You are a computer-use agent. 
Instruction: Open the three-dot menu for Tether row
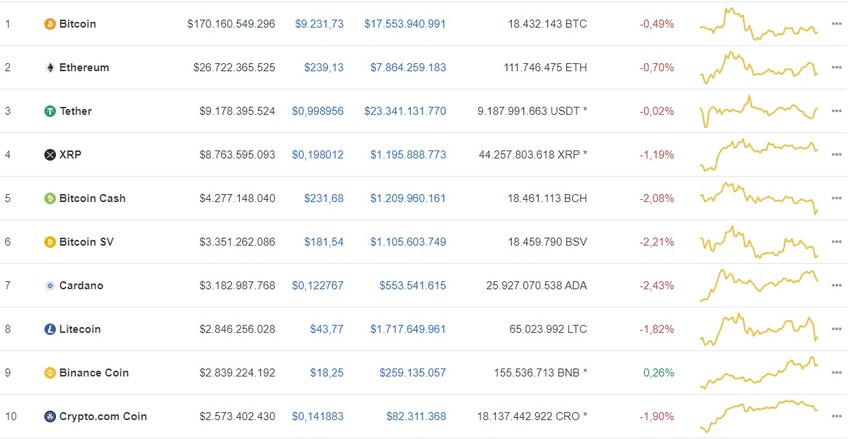pos(836,111)
